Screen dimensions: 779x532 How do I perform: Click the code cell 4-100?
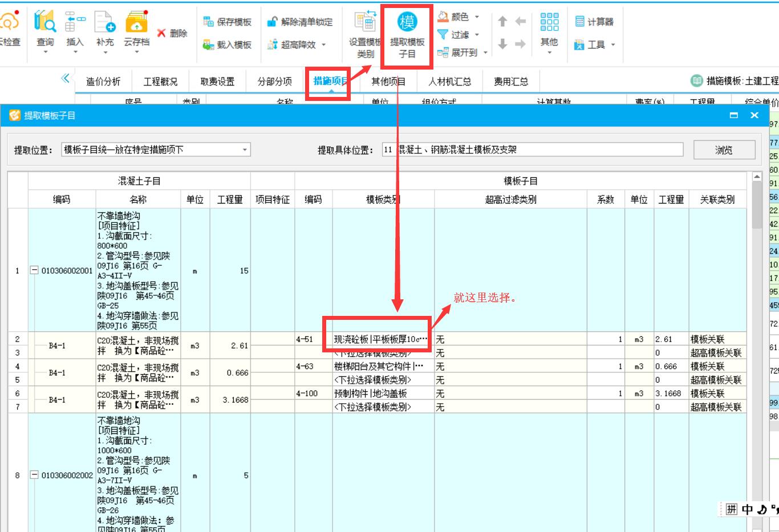coord(314,393)
